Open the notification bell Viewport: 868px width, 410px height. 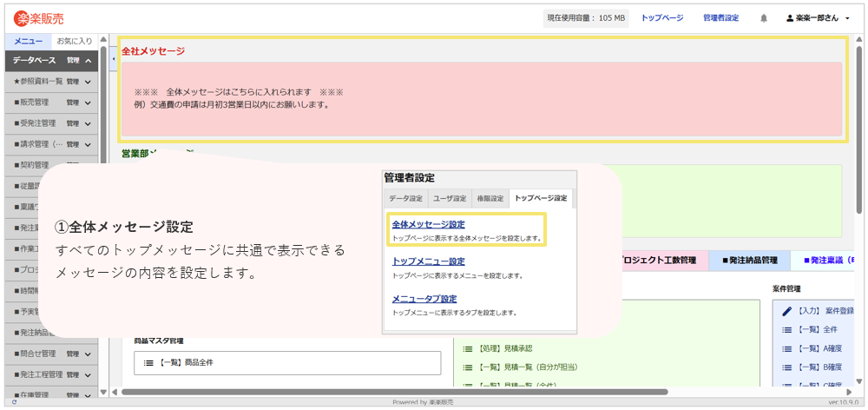[764, 18]
